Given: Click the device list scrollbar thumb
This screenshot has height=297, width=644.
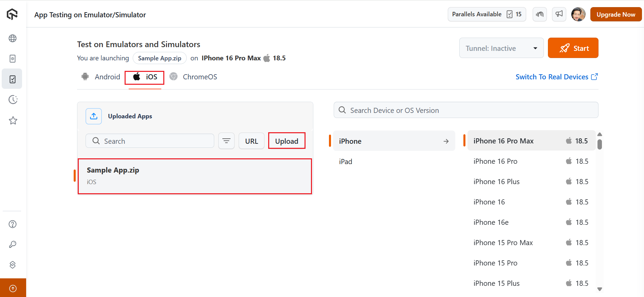Looking at the screenshot, I should tap(600, 144).
